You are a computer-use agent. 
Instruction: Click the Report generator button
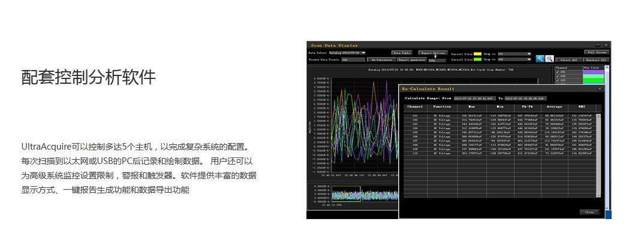tap(412, 60)
